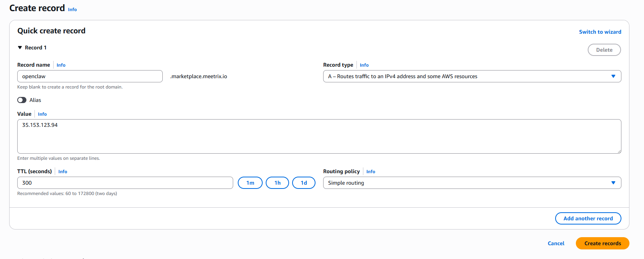Viewport: 644px width, 259px height.
Task: Set TTL to 1m preset
Action: click(250, 183)
